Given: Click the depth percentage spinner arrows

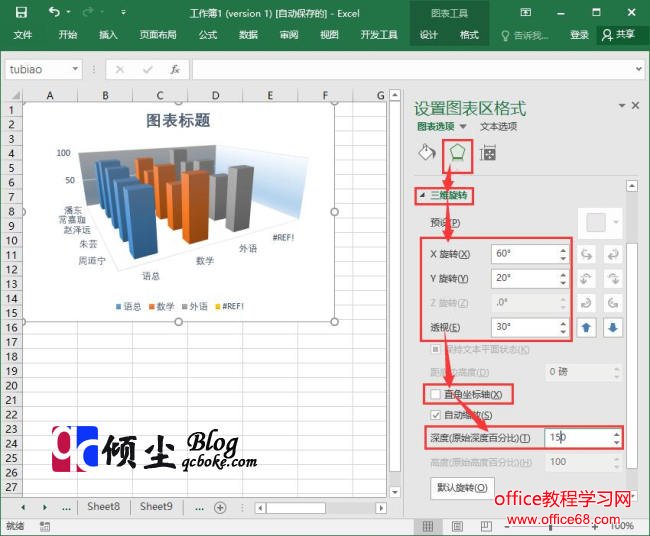Looking at the screenshot, I should point(616,438).
